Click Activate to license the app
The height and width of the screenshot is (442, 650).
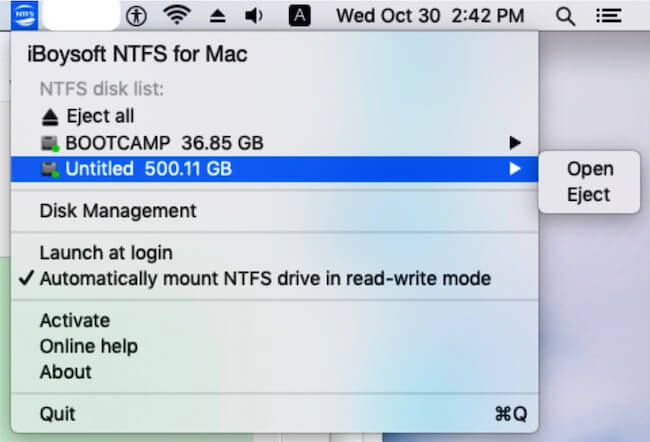[75, 321]
